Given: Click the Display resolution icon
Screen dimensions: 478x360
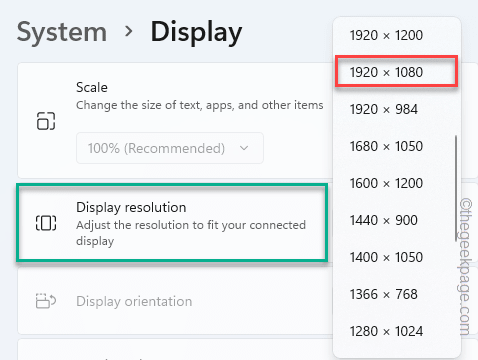Looking at the screenshot, I should click(x=46, y=223).
